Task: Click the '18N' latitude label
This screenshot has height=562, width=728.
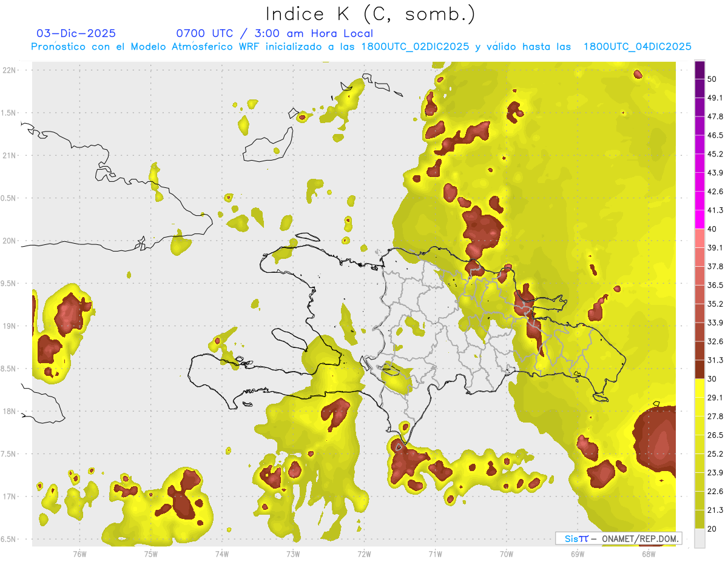Action: coord(10,411)
